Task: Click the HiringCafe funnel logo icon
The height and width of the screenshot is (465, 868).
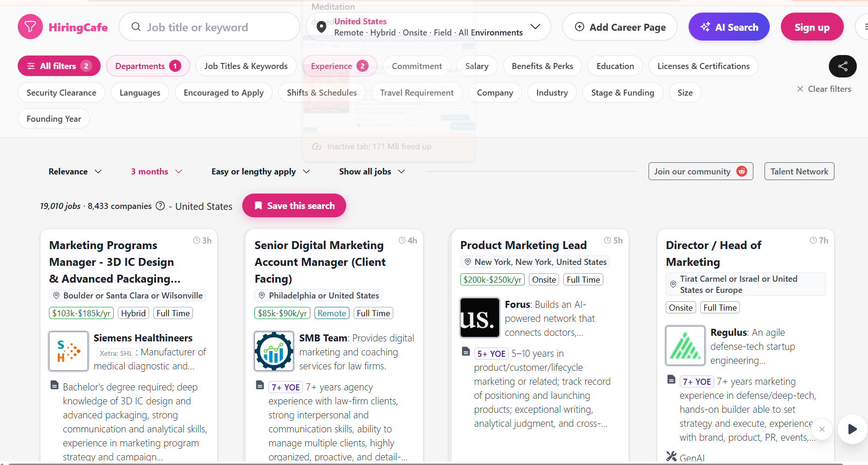Action: (x=30, y=27)
